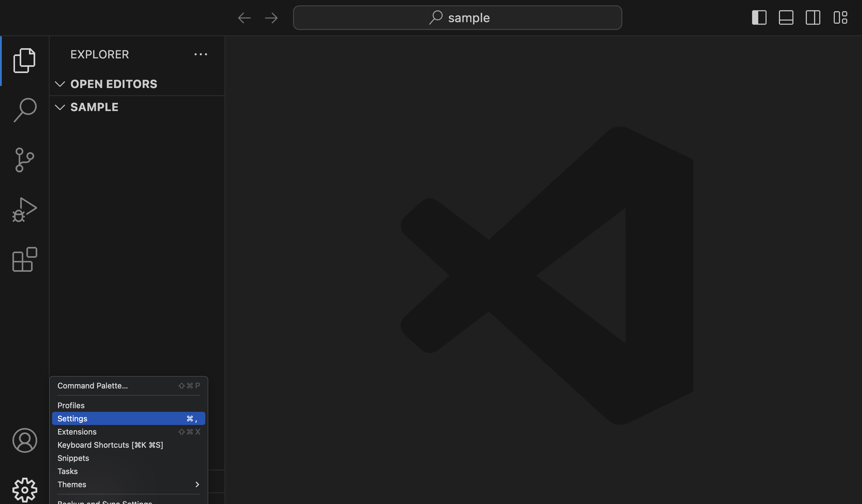Screen dimensions: 862x504
Task: Click the sample search box
Action: [x=458, y=17]
